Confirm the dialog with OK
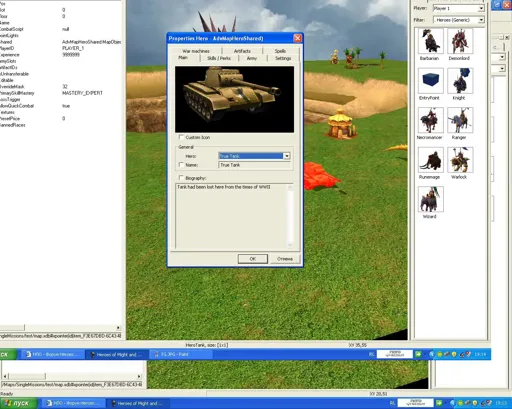The width and height of the screenshot is (512, 409). click(x=253, y=259)
